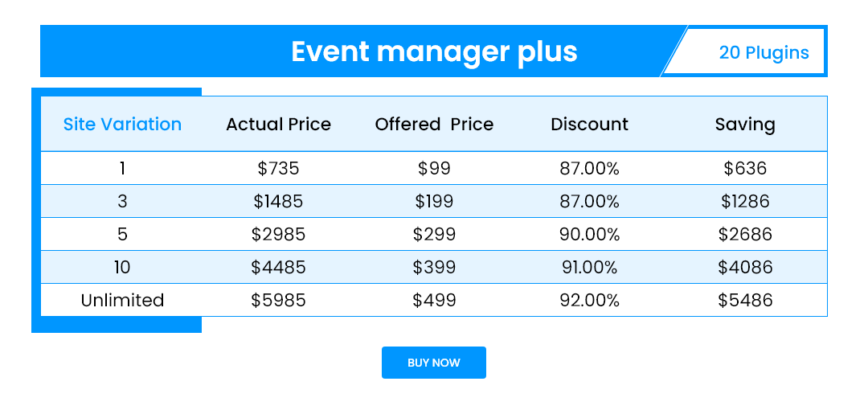Click the Offered Price column header
The width and height of the screenshot is (868, 402).
click(434, 124)
